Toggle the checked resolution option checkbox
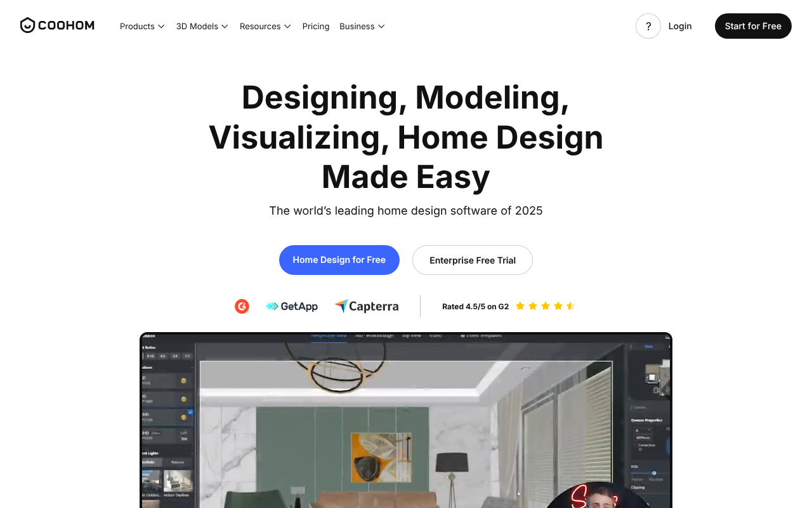 tap(190, 412)
